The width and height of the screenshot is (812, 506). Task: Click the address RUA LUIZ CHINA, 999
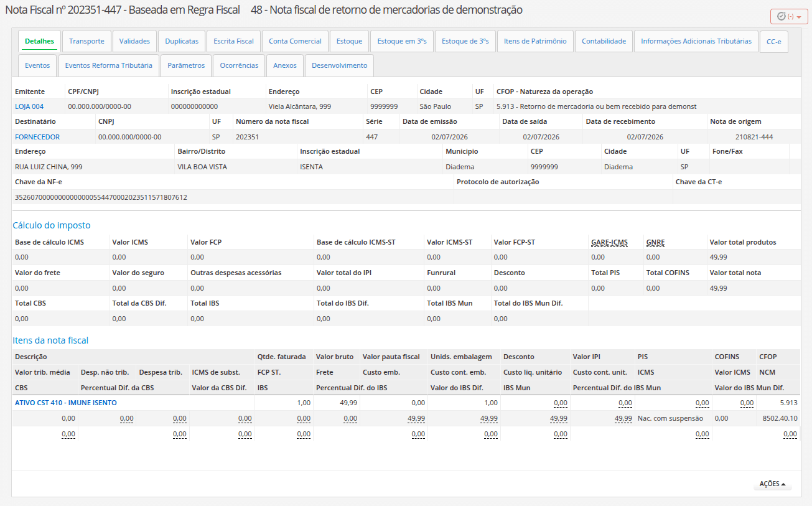coord(49,167)
